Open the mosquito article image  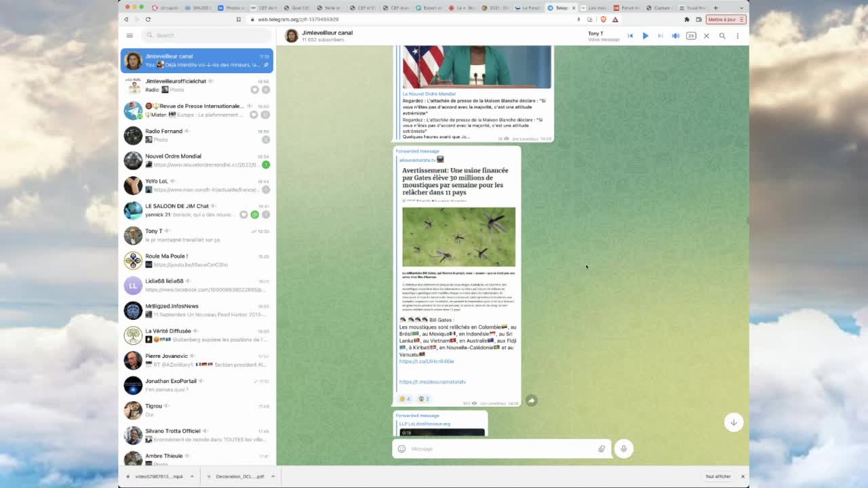point(458,237)
